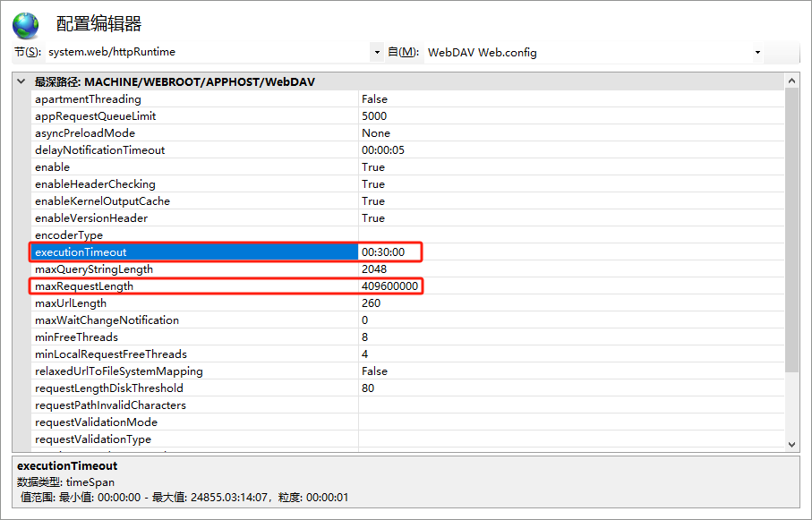Click the scrollbar up arrow in property grid
The image size is (812, 520).
pyautogui.click(x=791, y=81)
